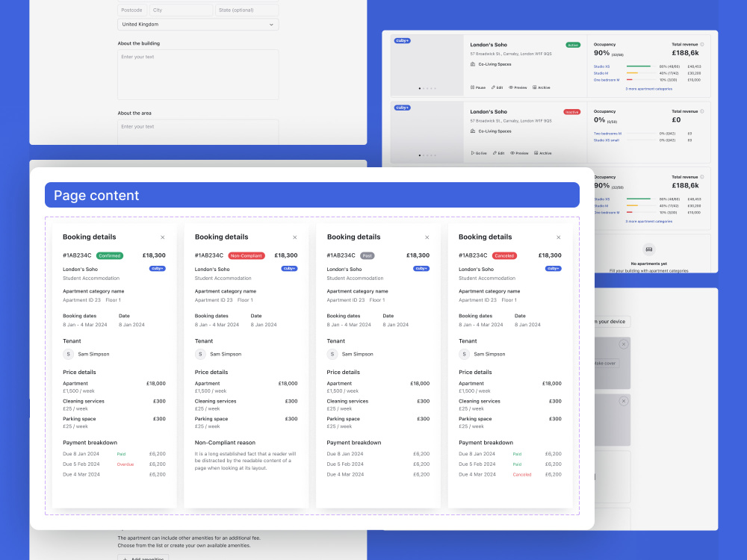The width and height of the screenshot is (747, 560).
Task: Click Co-Living Spaces icon in Active building card
Action: tap(473, 64)
